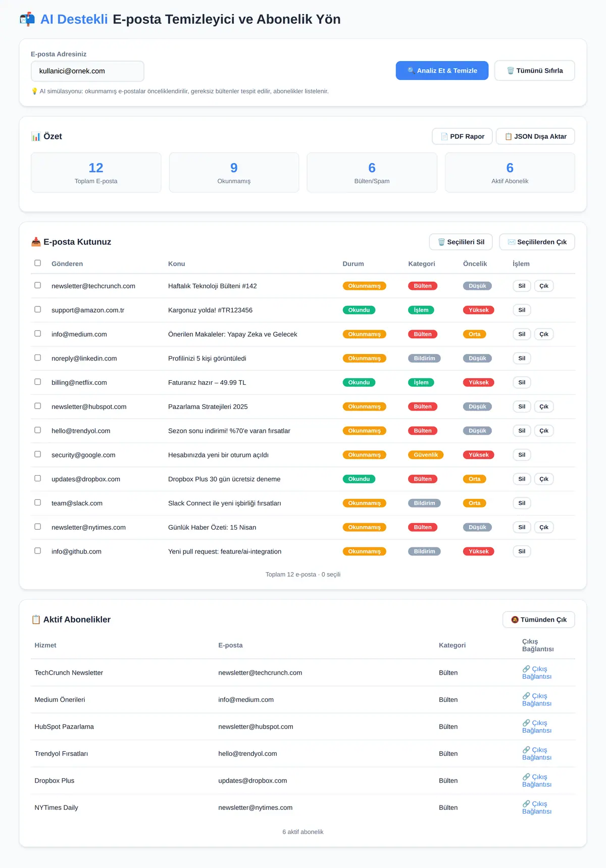
Task: Check the newsletter@techcrunch.com row checkbox
Action: click(x=37, y=285)
